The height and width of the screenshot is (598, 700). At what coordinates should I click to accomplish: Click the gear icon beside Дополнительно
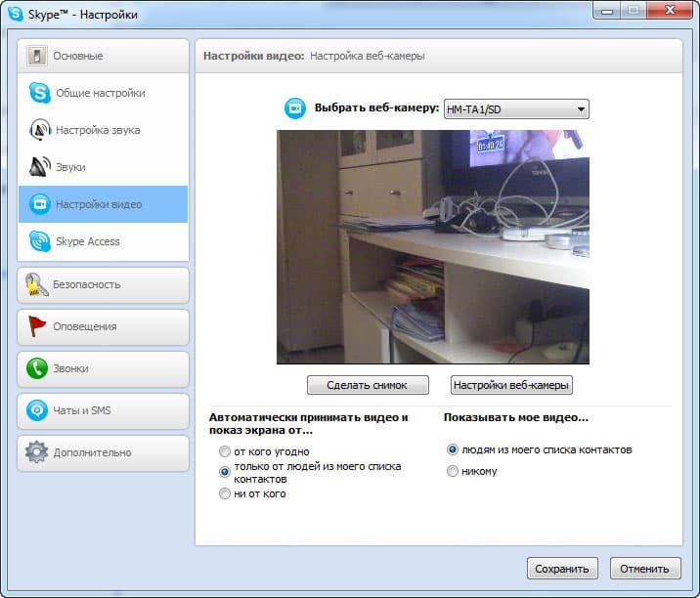tap(36, 452)
